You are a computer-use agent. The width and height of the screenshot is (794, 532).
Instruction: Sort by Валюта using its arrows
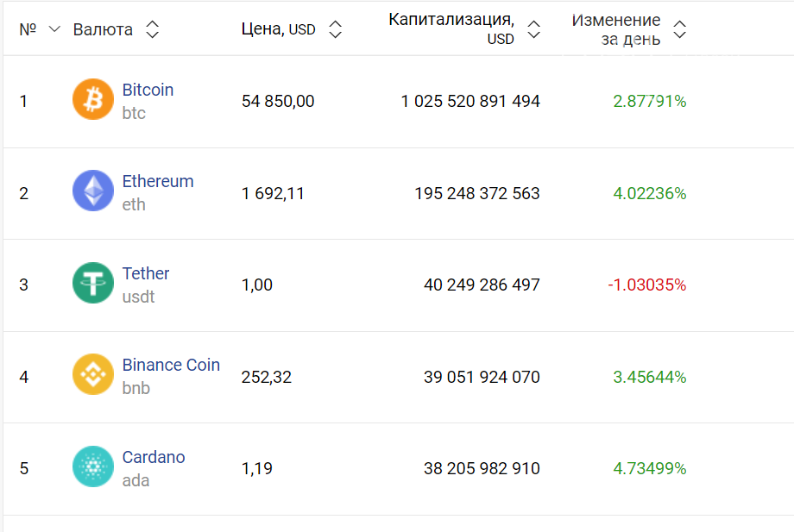pos(153,29)
